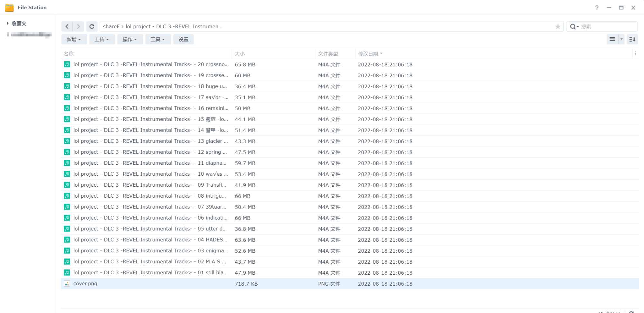Click PNG 文件 type cell

click(329, 284)
